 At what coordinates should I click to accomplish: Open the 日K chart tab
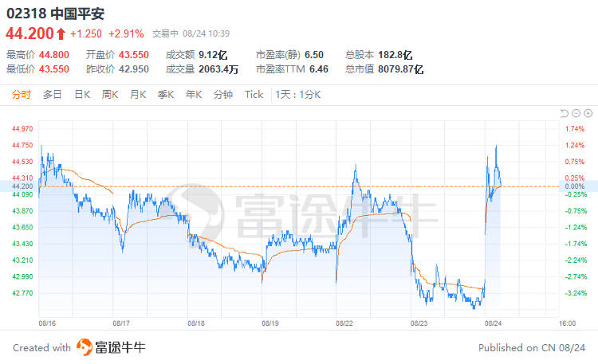click(82, 95)
